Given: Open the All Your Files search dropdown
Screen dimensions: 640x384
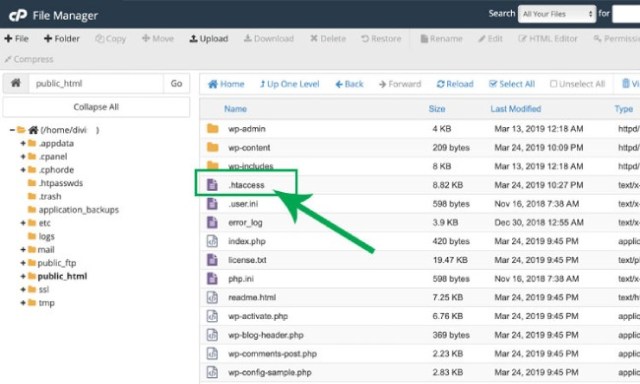Looking at the screenshot, I should 557,14.
